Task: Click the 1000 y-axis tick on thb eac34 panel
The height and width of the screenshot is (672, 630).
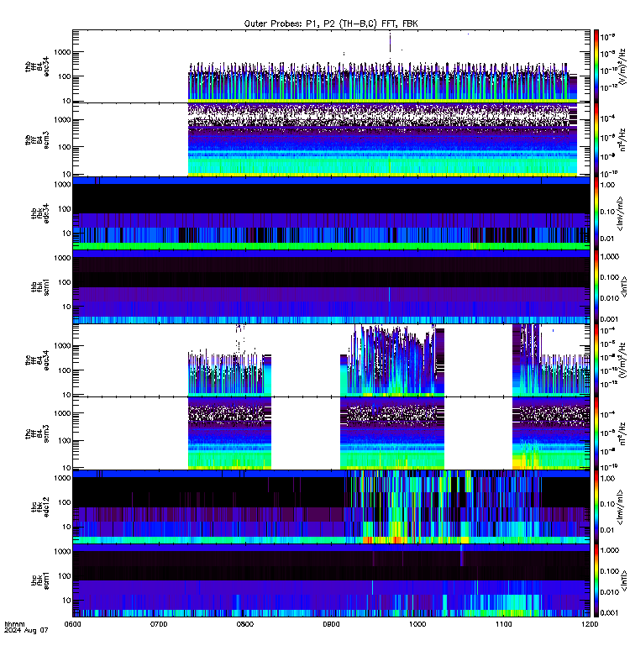Action: [62, 52]
